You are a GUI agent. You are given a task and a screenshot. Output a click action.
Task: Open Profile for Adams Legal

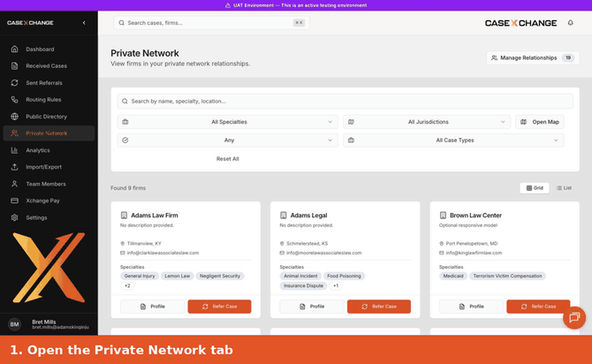pyautogui.click(x=312, y=307)
